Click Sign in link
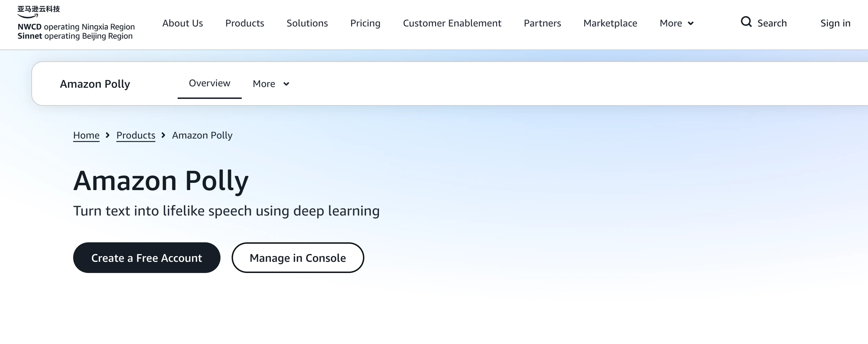The width and height of the screenshot is (868, 344). (x=835, y=23)
